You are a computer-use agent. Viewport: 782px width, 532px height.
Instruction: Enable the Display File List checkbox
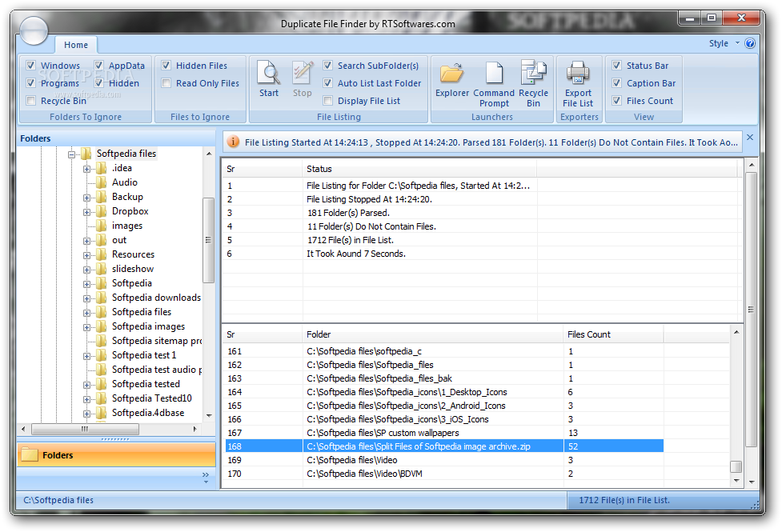click(x=327, y=101)
